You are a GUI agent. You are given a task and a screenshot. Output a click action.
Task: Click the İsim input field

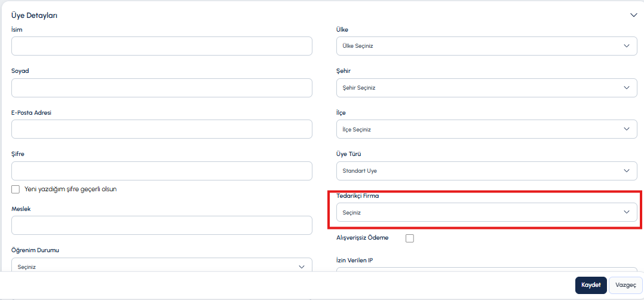pyautogui.click(x=162, y=46)
